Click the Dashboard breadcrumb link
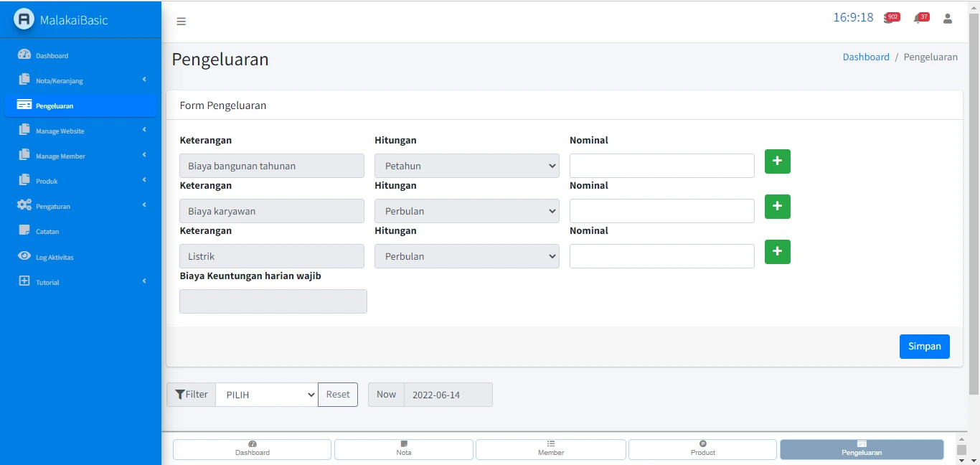Image resolution: width=980 pixels, height=465 pixels. (x=866, y=57)
